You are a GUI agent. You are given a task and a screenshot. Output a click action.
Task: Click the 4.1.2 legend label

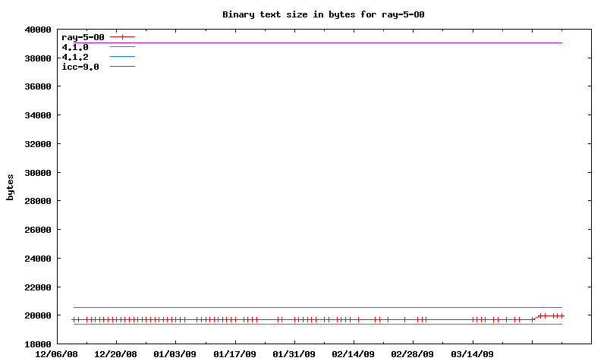(x=75, y=57)
